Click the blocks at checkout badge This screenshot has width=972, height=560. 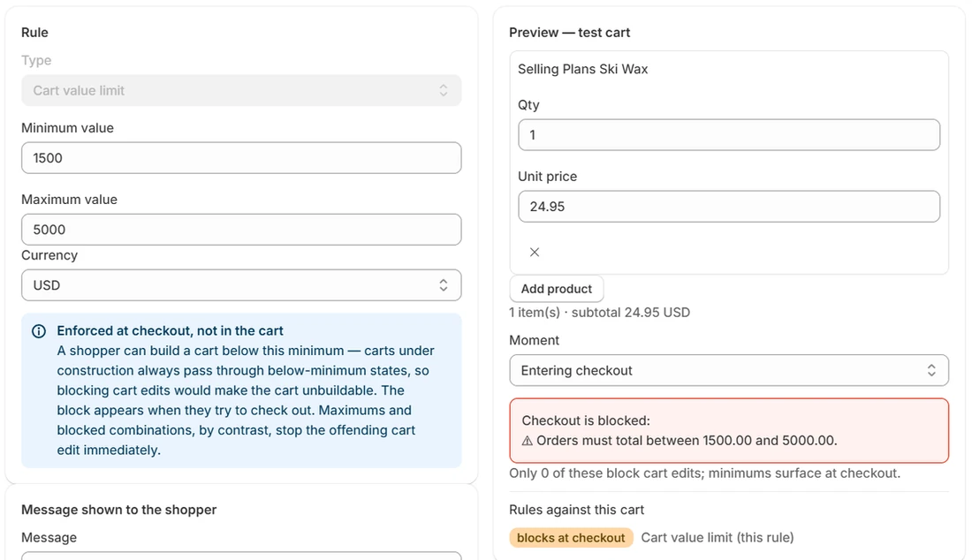click(571, 538)
